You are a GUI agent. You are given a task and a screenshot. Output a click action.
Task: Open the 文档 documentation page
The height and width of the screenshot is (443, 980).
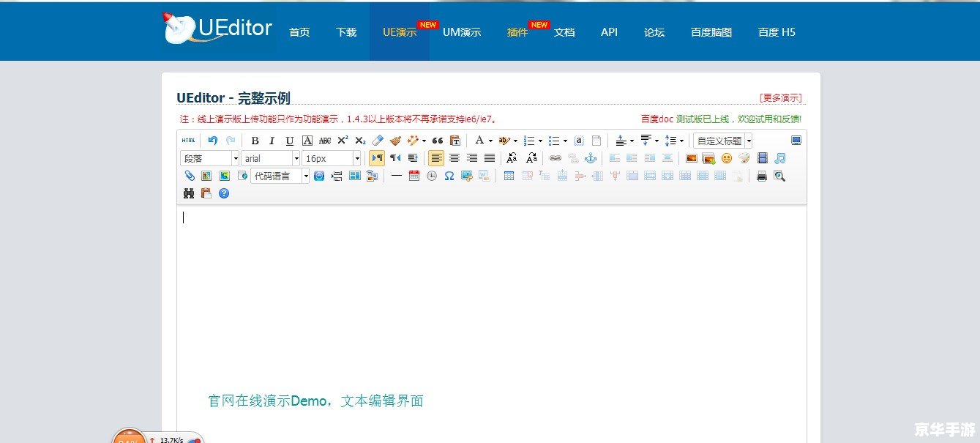[x=564, y=32]
